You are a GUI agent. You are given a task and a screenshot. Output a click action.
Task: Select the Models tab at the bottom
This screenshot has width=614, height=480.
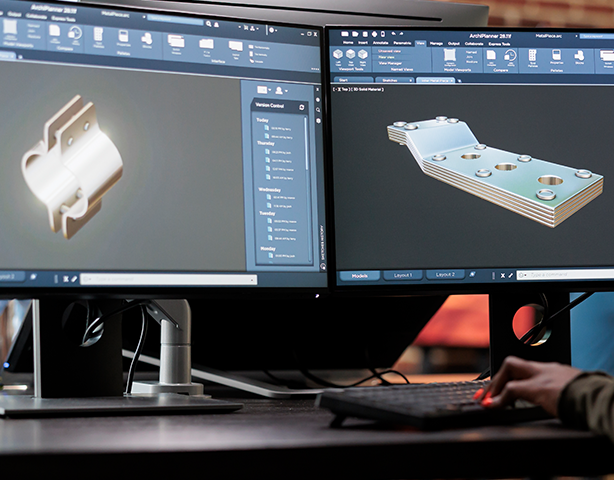pos(360,276)
